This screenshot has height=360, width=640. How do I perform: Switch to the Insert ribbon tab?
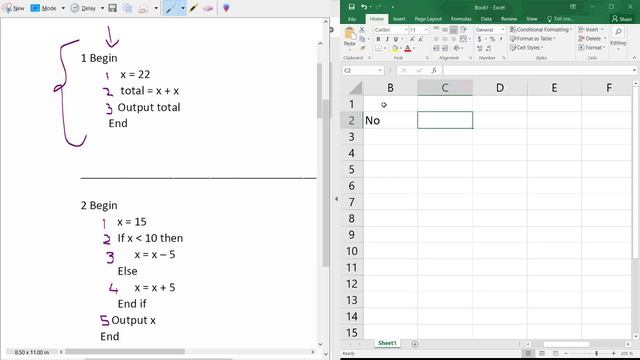(x=399, y=19)
